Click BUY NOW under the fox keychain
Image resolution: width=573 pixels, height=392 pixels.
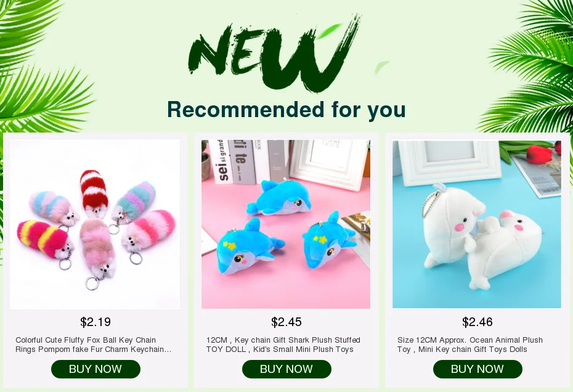[x=95, y=369]
